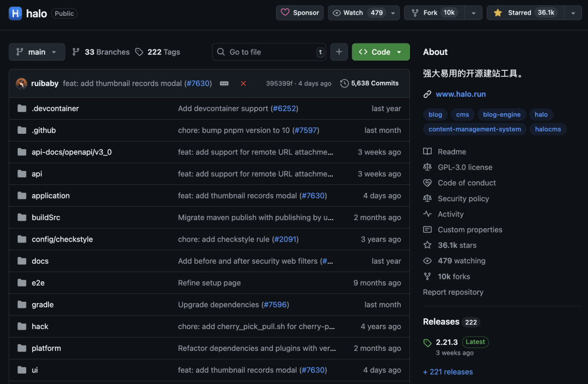Image resolution: width=588 pixels, height=384 pixels.
Task: Open + 221 releases link
Action: [448, 372]
